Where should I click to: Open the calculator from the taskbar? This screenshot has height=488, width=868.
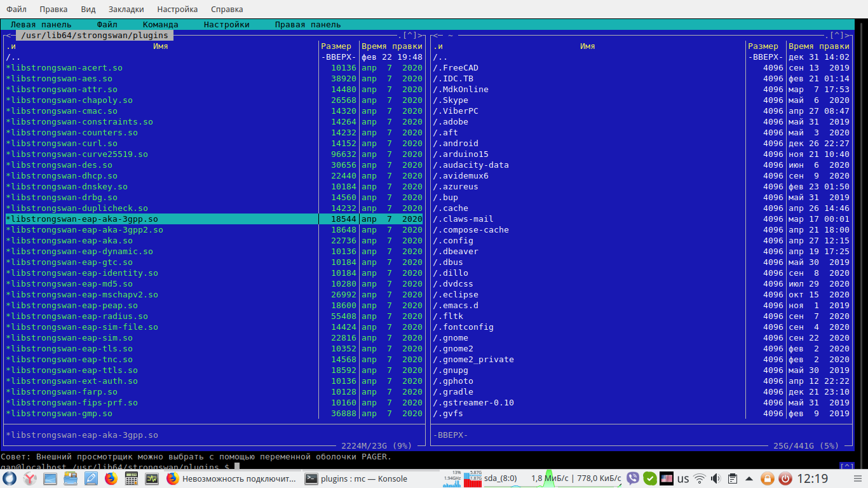point(132,478)
